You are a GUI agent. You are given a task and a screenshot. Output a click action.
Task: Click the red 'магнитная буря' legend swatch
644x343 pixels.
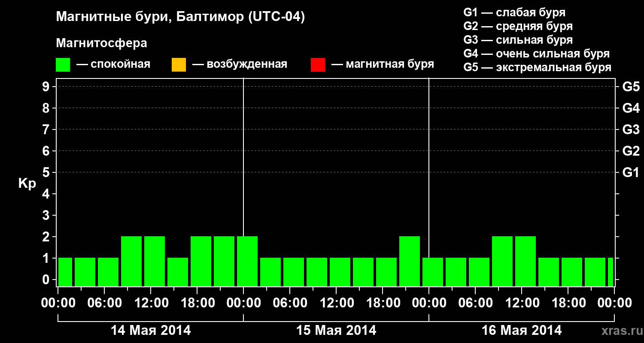318,65
